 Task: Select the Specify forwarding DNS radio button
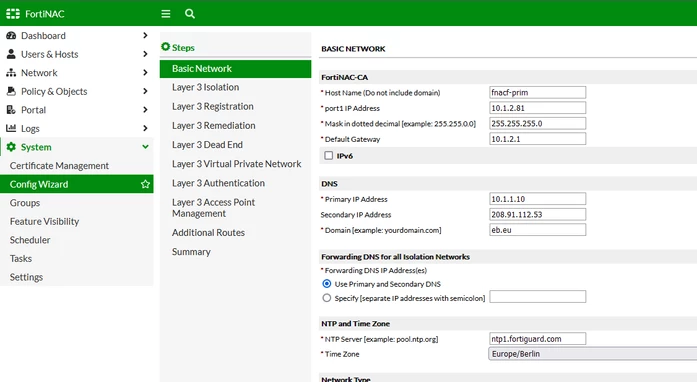(x=327, y=298)
